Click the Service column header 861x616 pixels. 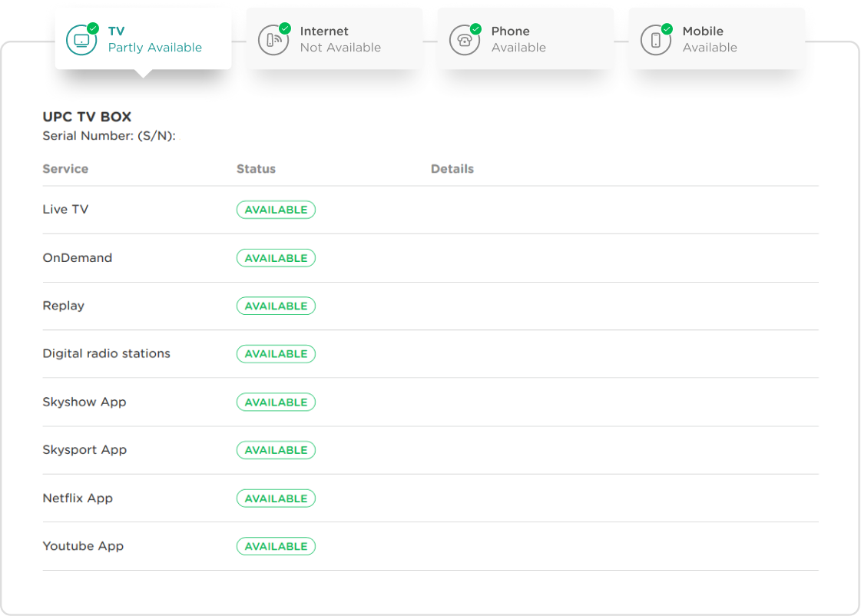click(x=65, y=168)
